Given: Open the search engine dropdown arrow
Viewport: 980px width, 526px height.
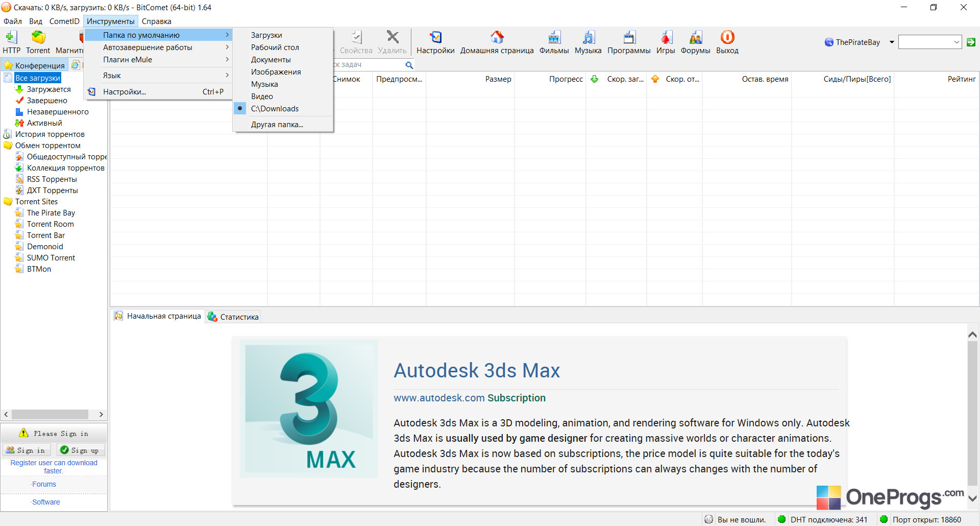Looking at the screenshot, I should click(892, 42).
